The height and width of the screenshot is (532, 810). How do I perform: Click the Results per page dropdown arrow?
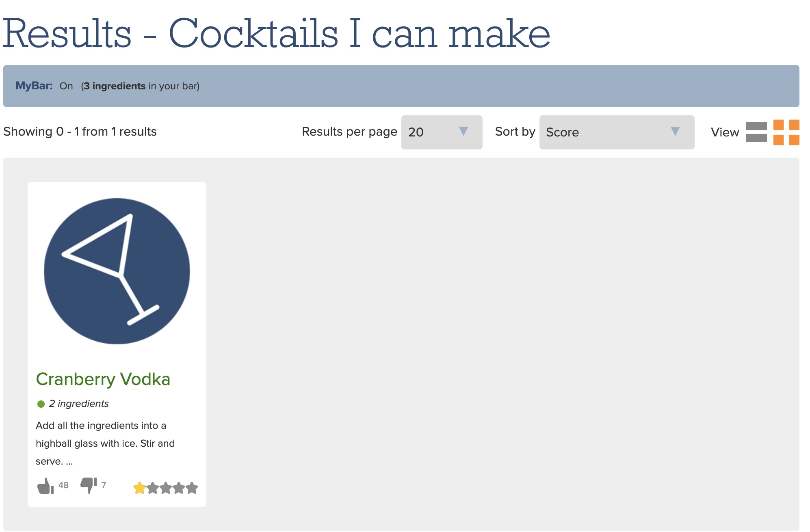[x=463, y=131]
